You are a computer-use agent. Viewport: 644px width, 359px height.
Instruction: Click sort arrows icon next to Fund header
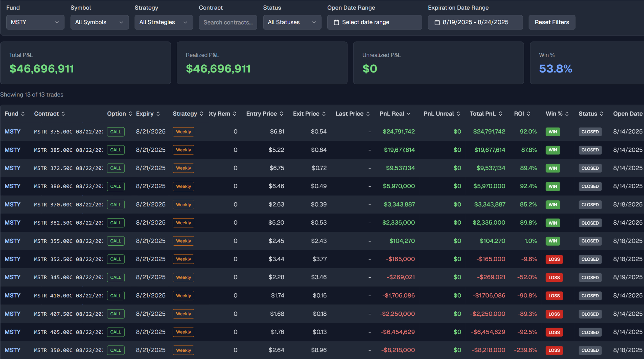point(23,114)
